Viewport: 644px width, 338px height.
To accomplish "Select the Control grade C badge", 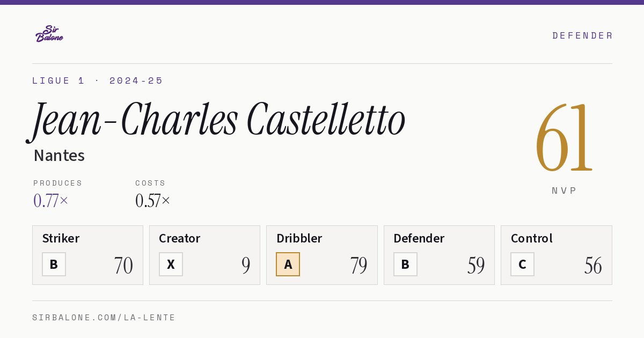I will [522, 264].
